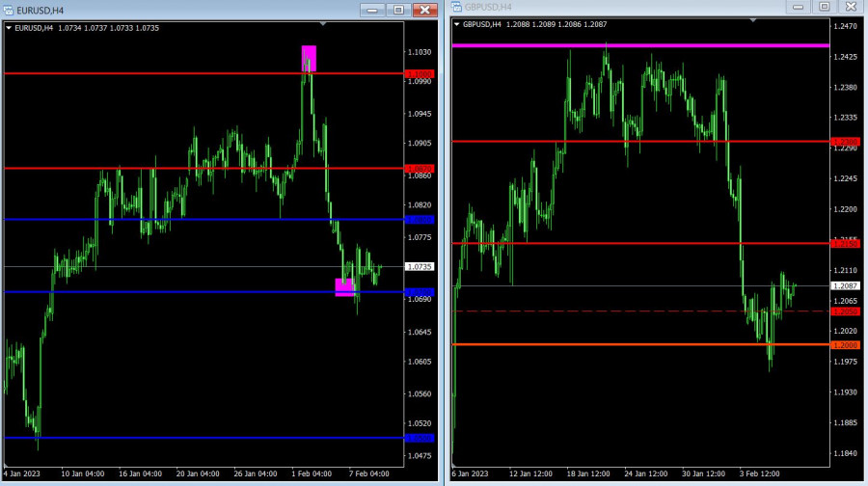Minimize the EURUSD,H4 chart window

coord(372,9)
